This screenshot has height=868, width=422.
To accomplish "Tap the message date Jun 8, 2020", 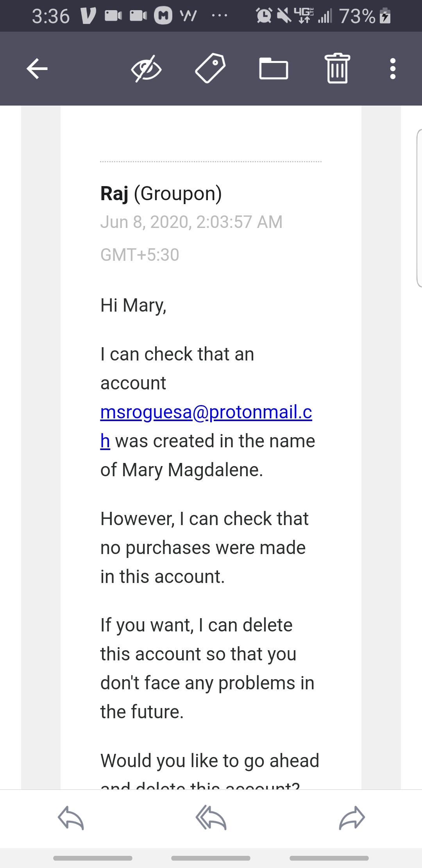I will 191,222.
